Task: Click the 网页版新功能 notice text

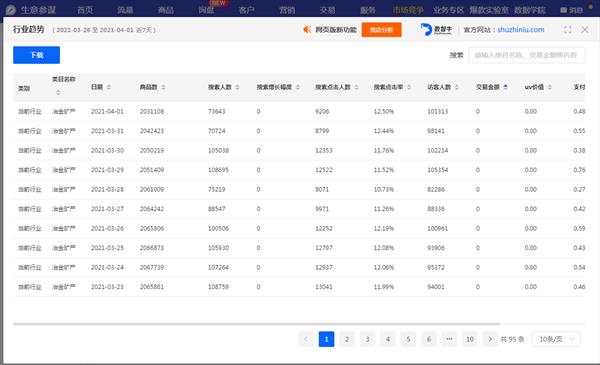Action: coord(336,29)
